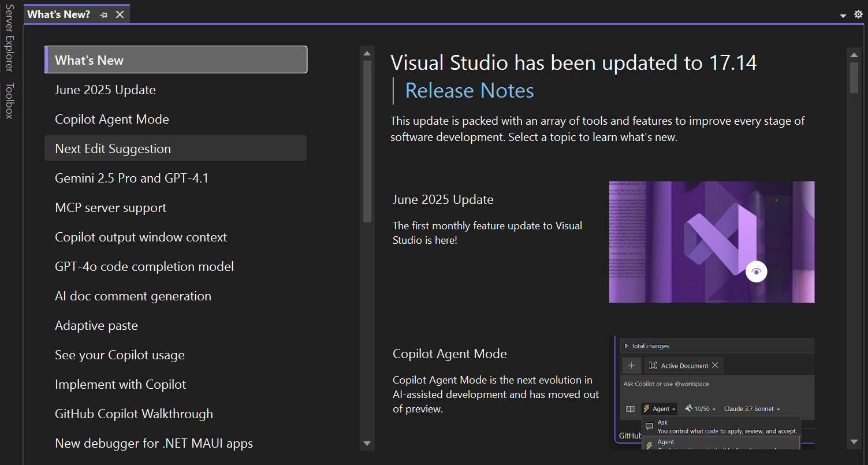Click the purple Visual Studio logo thumbnail
This screenshot has width=868, height=465.
point(711,241)
